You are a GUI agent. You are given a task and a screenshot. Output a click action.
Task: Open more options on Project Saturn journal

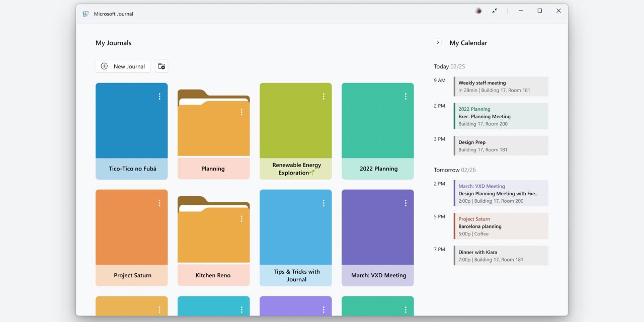click(159, 203)
